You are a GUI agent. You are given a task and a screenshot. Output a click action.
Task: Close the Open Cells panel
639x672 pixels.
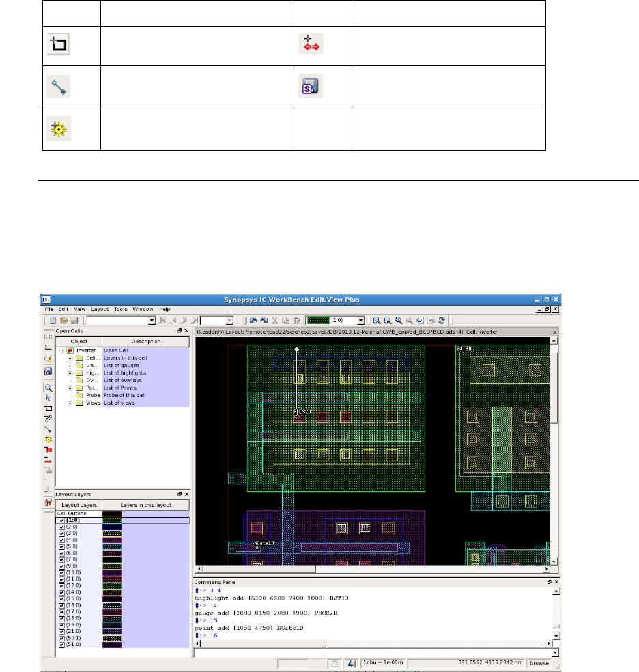186,331
